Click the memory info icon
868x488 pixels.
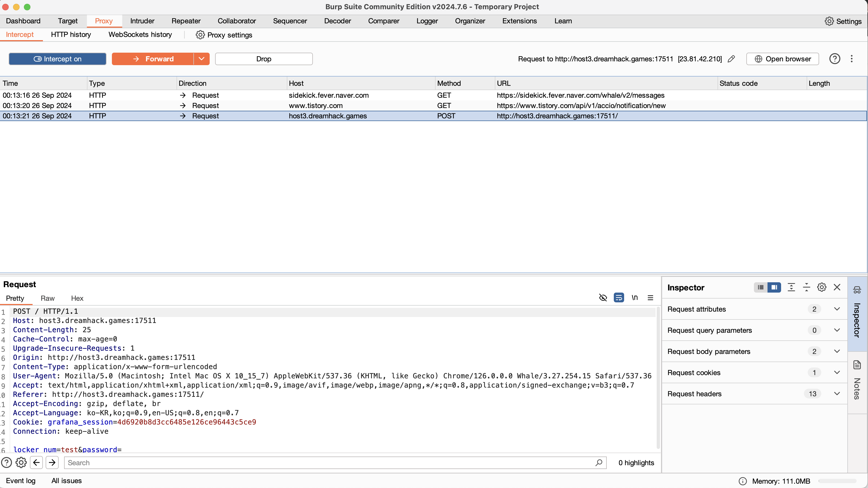click(x=742, y=481)
